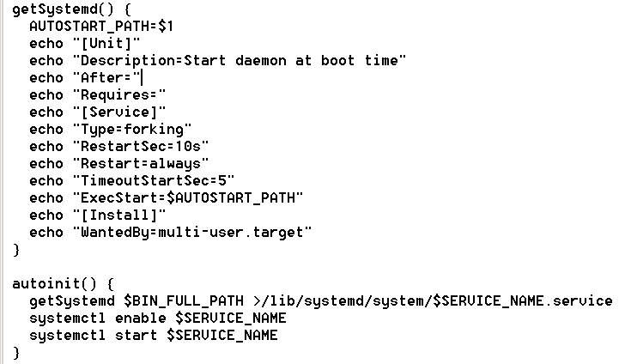Click on the systemctl enable line
The height and width of the screenshot is (364, 625).
click(x=157, y=318)
